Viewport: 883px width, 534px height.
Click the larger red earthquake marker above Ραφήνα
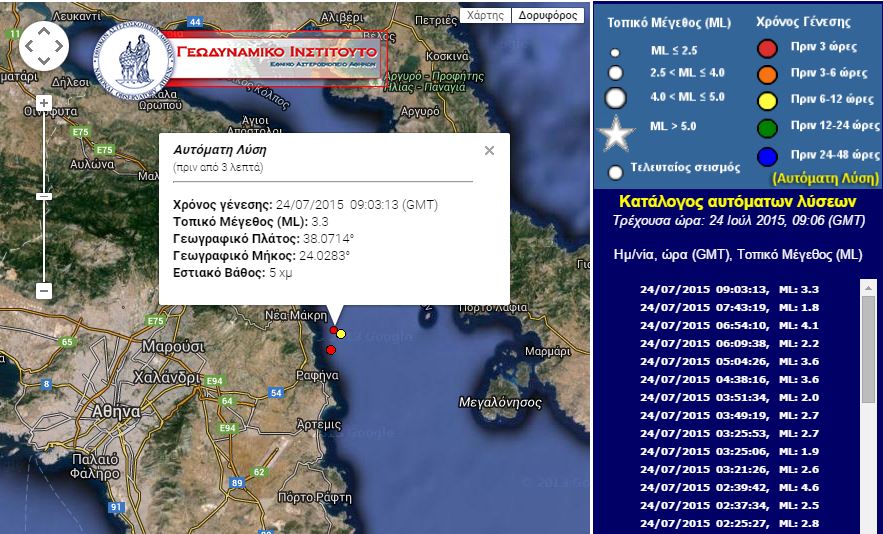click(x=331, y=349)
